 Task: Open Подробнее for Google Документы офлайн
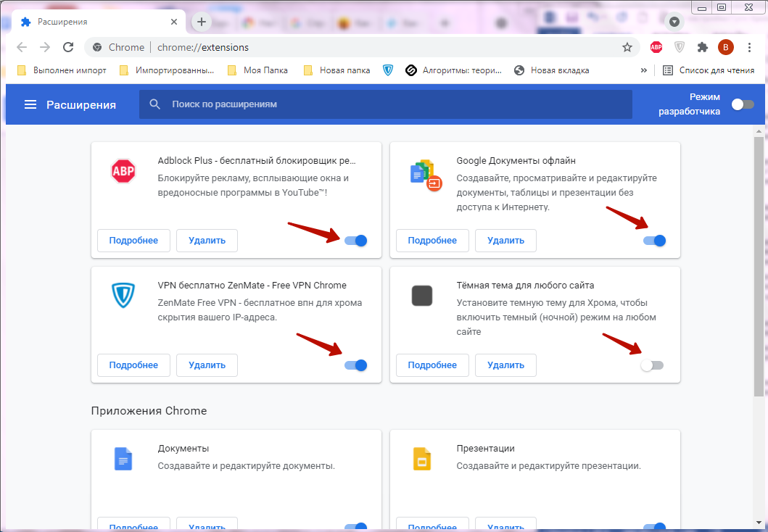coord(432,241)
